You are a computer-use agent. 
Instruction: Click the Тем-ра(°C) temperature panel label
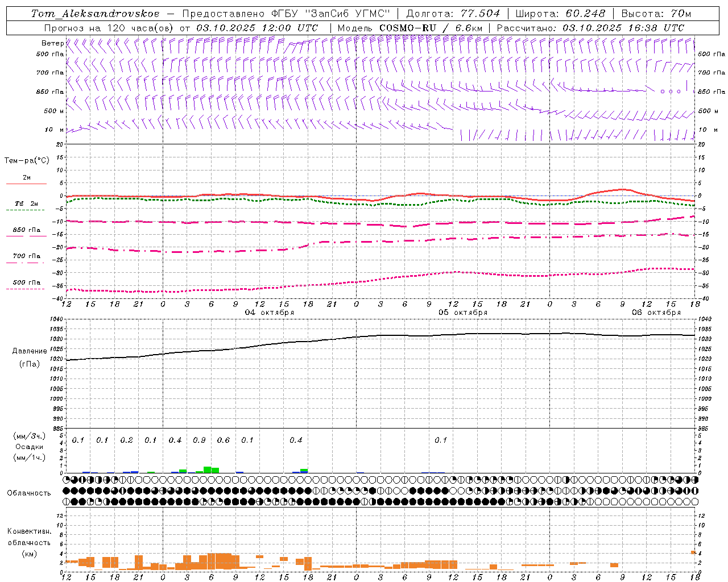[27, 161]
